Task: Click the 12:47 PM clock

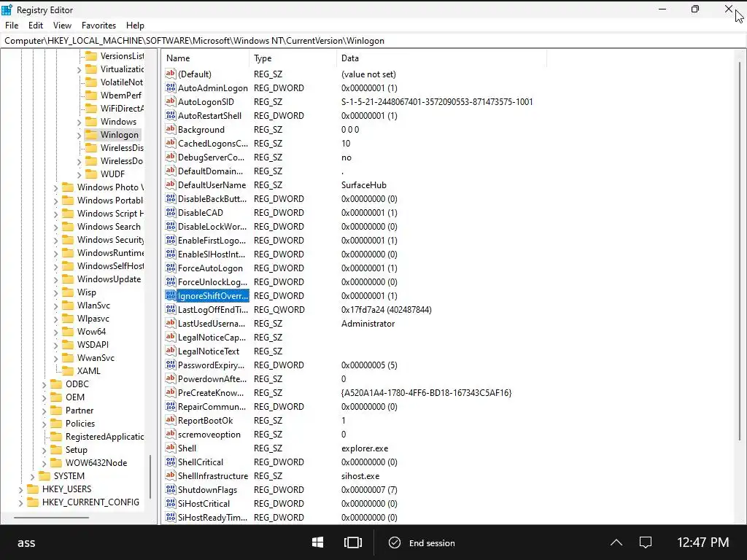Action: tap(703, 542)
